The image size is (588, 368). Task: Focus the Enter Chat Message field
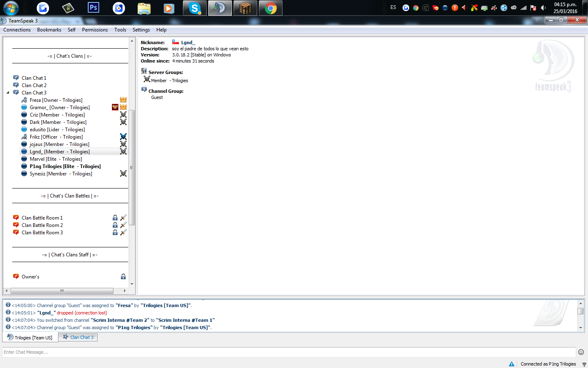tap(289, 352)
